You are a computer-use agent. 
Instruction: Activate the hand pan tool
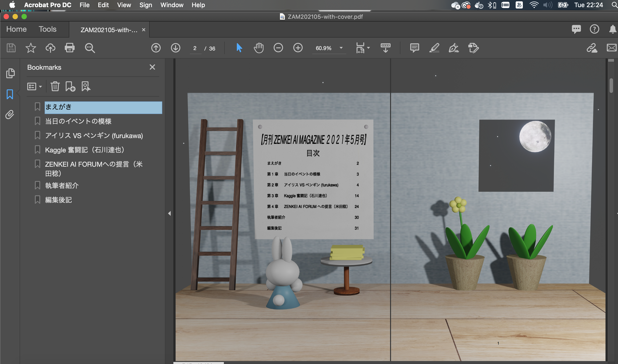pos(259,48)
